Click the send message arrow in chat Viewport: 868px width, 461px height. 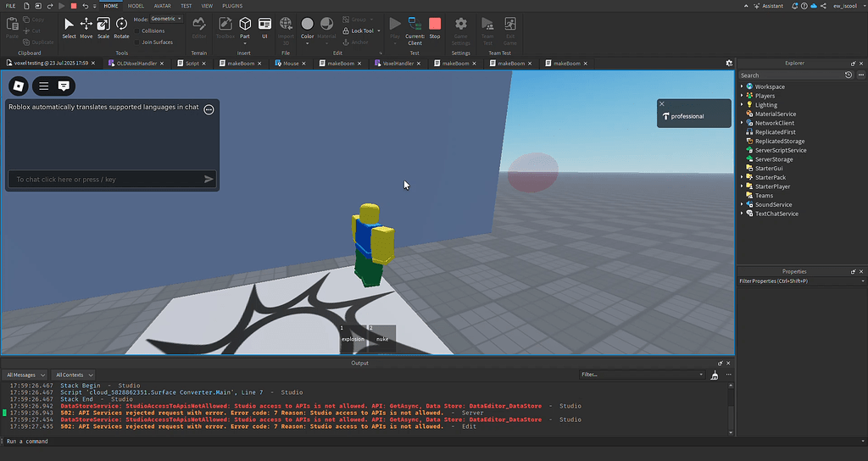pyautogui.click(x=209, y=179)
